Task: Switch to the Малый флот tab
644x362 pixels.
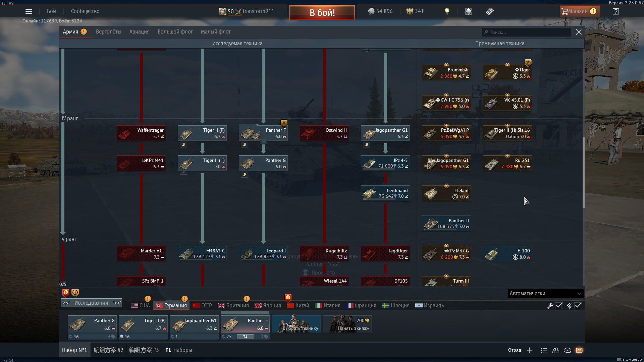Action: (x=216, y=32)
